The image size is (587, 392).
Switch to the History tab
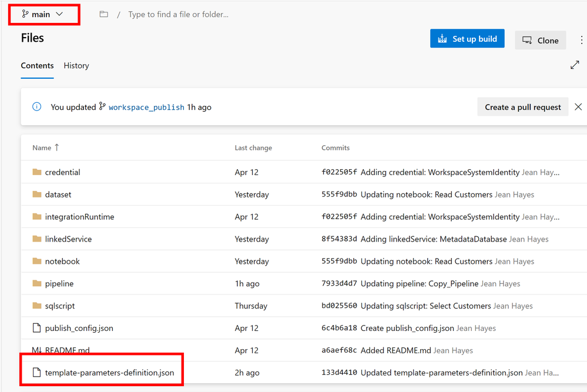coord(76,65)
